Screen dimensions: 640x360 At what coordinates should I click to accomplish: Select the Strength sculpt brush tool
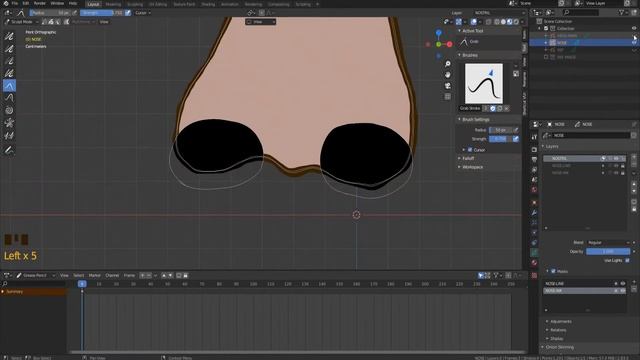coord(9,61)
